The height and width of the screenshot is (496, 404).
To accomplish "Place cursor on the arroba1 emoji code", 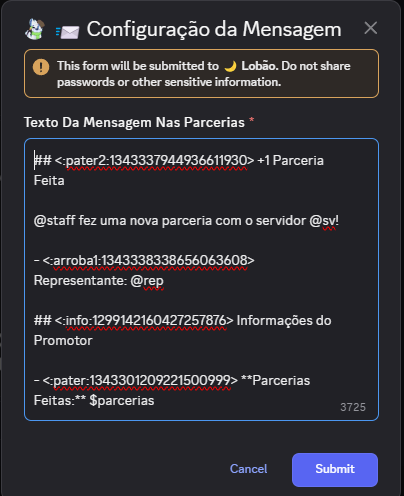I will 149,261.
